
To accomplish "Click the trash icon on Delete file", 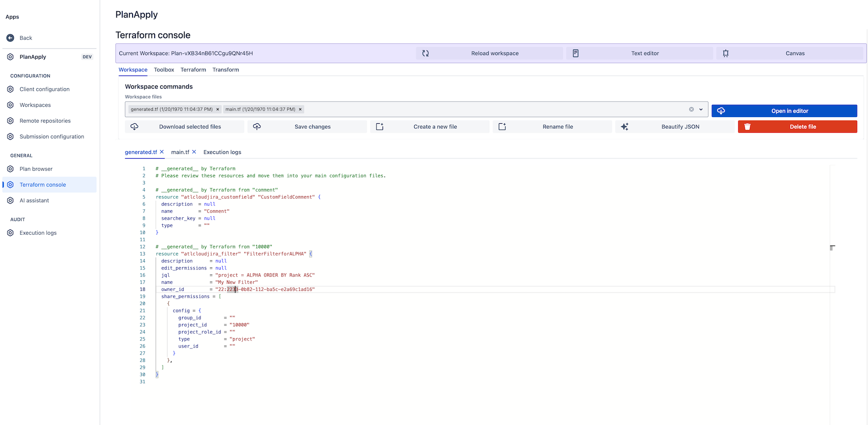I will pyautogui.click(x=747, y=127).
